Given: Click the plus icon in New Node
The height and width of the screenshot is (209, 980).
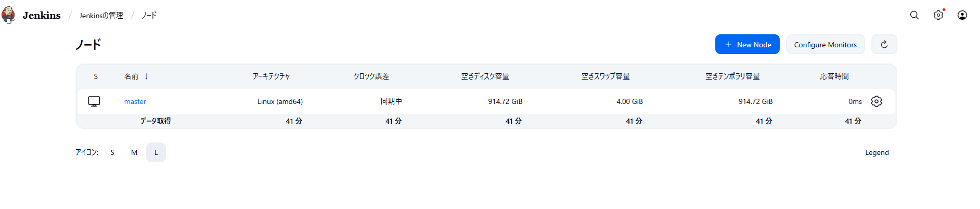Looking at the screenshot, I should tap(728, 45).
